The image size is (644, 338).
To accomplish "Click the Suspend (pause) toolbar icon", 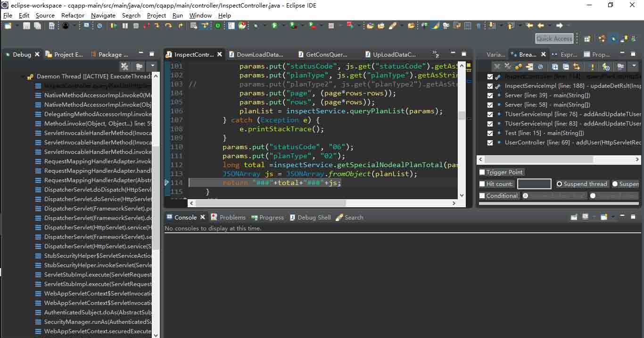I will pyautogui.click(x=125, y=26).
